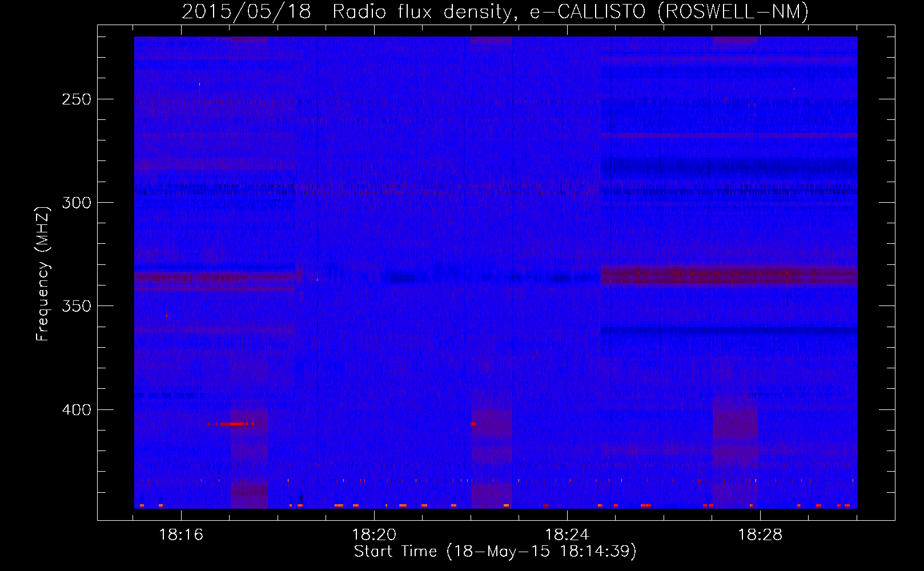
Task: Click the dark red band near 335 MHz after 18:25
Action: point(729,275)
